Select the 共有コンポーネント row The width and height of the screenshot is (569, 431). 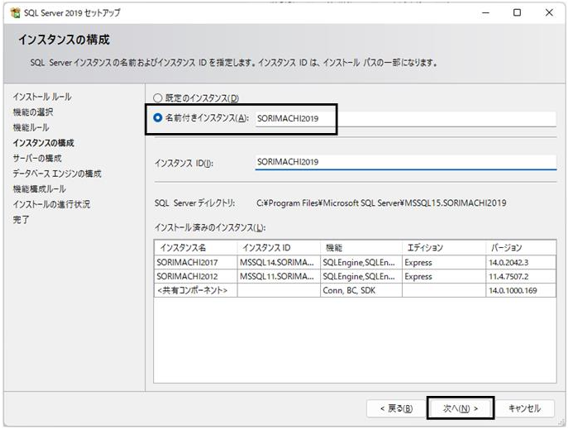(x=355, y=290)
